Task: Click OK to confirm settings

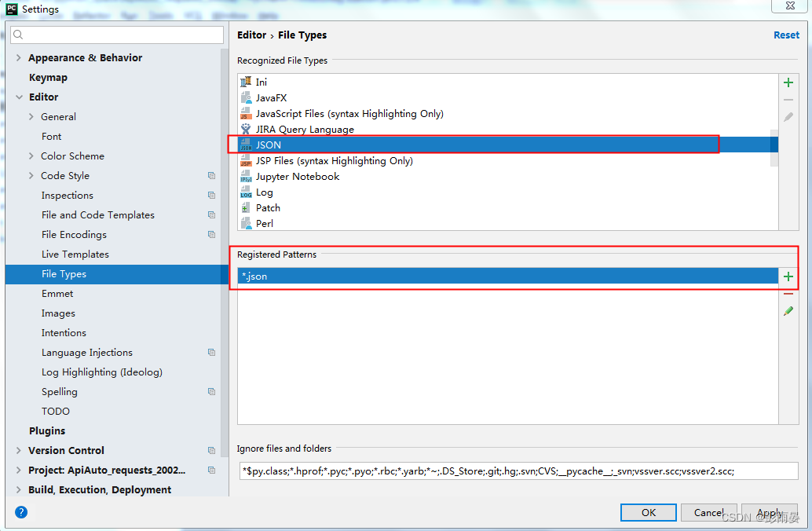Action: pos(649,512)
